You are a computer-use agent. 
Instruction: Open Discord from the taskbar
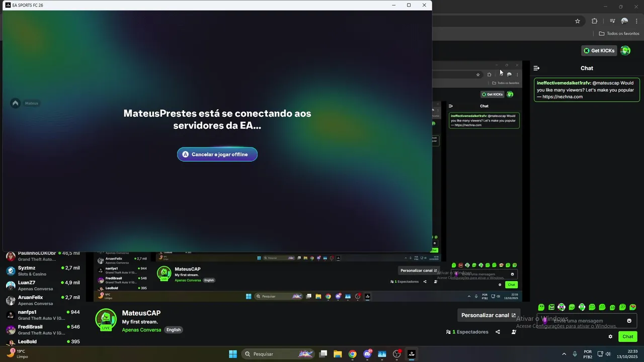point(367,354)
